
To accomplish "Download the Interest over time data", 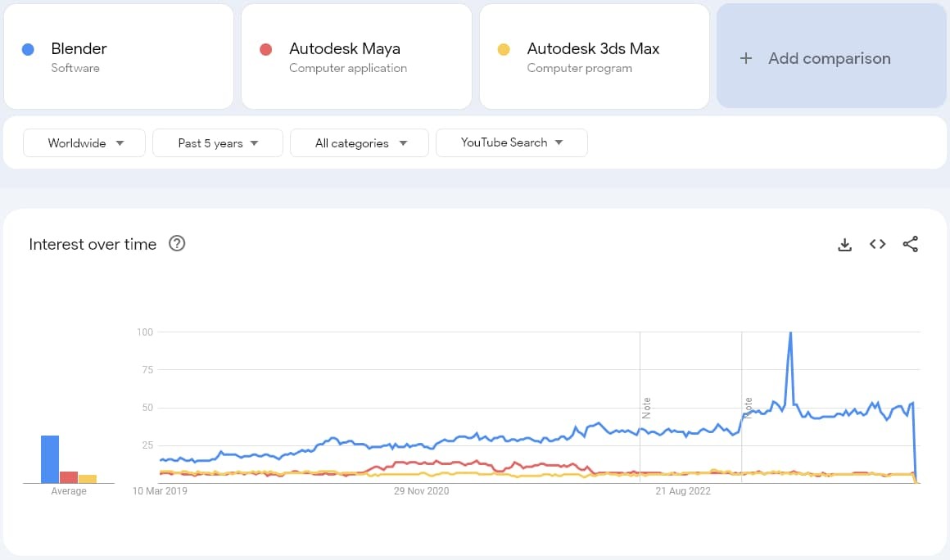I will tap(844, 245).
